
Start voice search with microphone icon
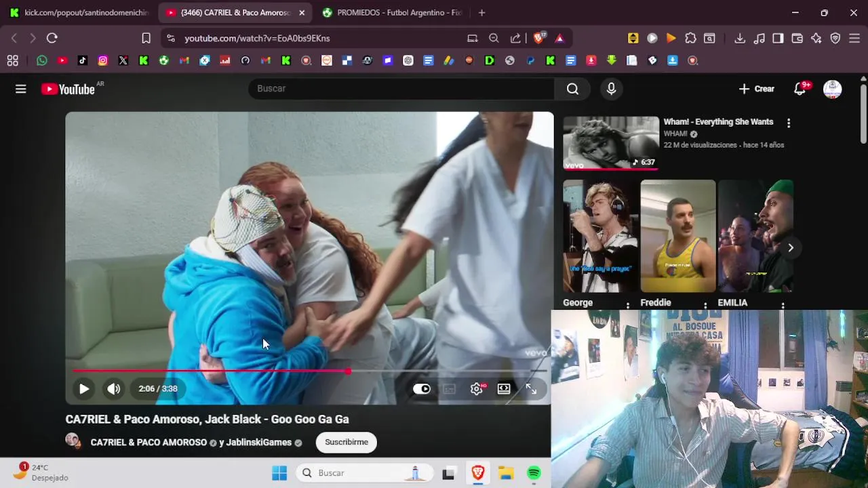(611, 89)
